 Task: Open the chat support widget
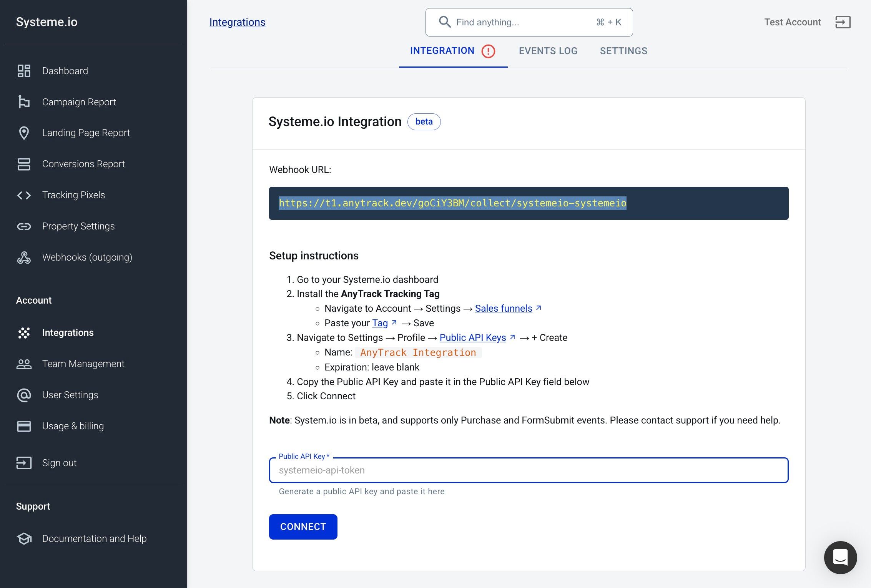click(840, 558)
